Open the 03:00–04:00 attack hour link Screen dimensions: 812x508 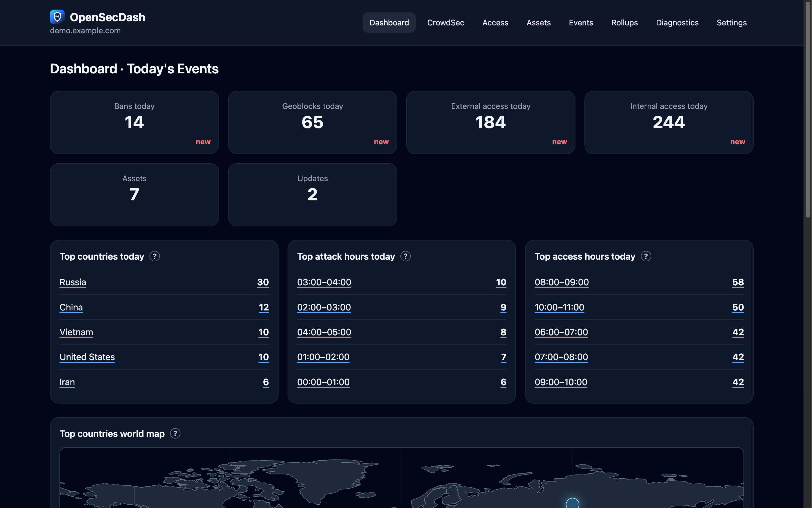324,282
